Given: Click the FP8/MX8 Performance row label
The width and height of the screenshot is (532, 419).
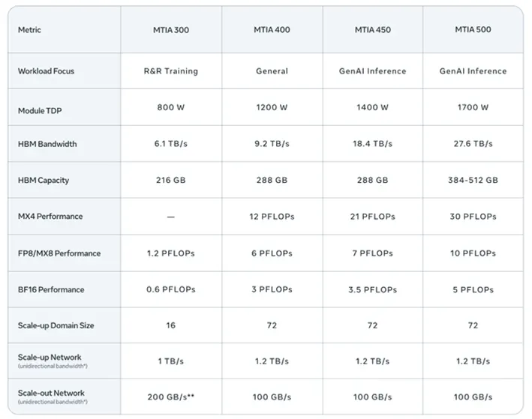Looking at the screenshot, I should click(x=59, y=253).
